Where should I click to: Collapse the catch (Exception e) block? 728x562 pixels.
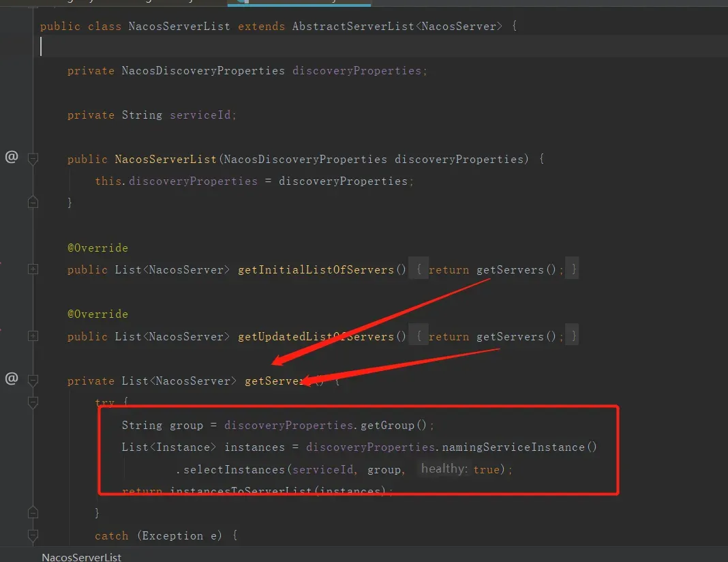point(33,535)
